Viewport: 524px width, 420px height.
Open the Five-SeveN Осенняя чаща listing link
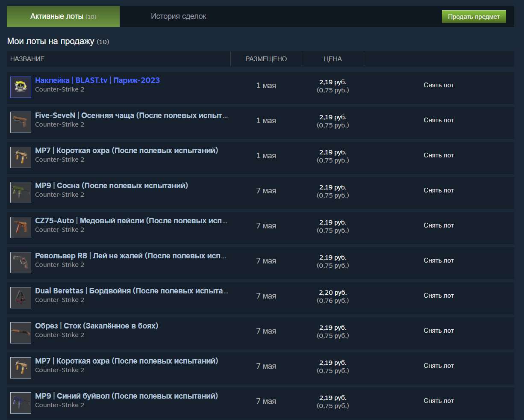click(132, 115)
